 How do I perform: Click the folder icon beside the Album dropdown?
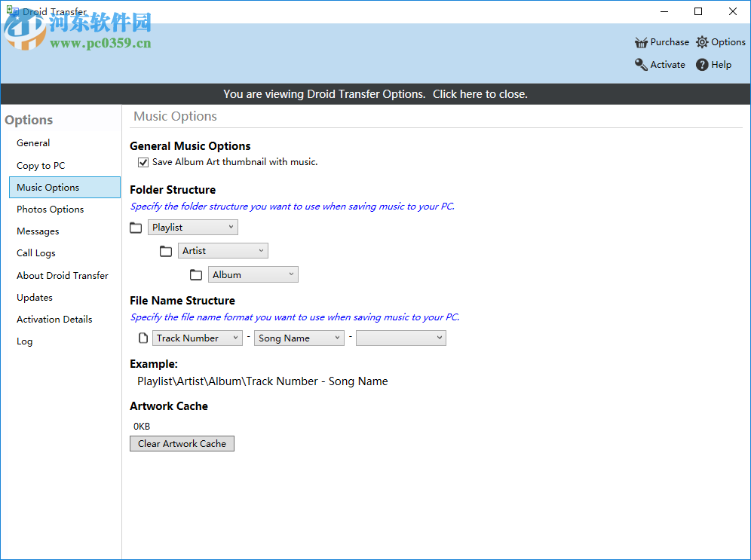coord(196,274)
